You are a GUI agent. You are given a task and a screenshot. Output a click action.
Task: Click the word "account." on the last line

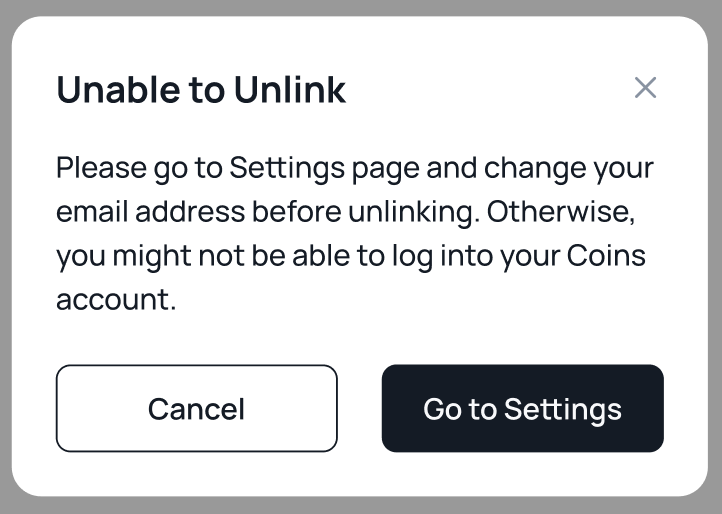click(116, 300)
